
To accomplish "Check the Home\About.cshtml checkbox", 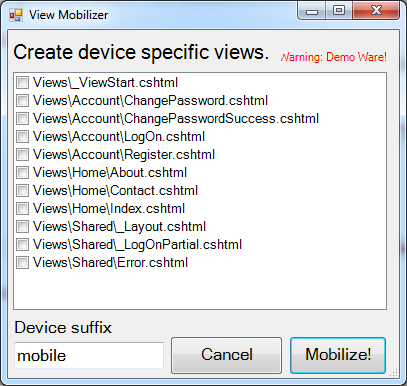I will (x=23, y=172).
